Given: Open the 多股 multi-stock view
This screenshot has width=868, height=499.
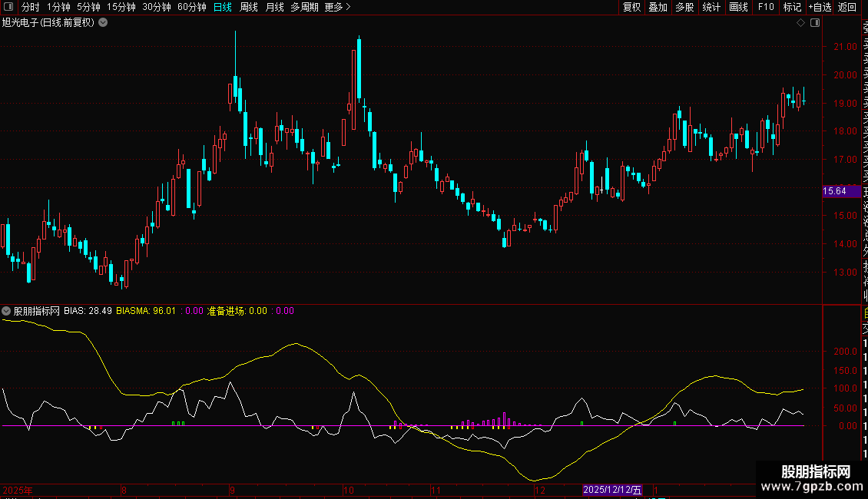Looking at the screenshot, I should [x=684, y=7].
